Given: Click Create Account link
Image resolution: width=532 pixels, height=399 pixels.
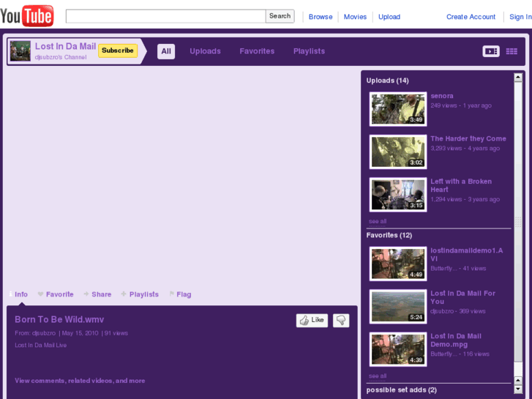Looking at the screenshot, I should [x=471, y=17].
